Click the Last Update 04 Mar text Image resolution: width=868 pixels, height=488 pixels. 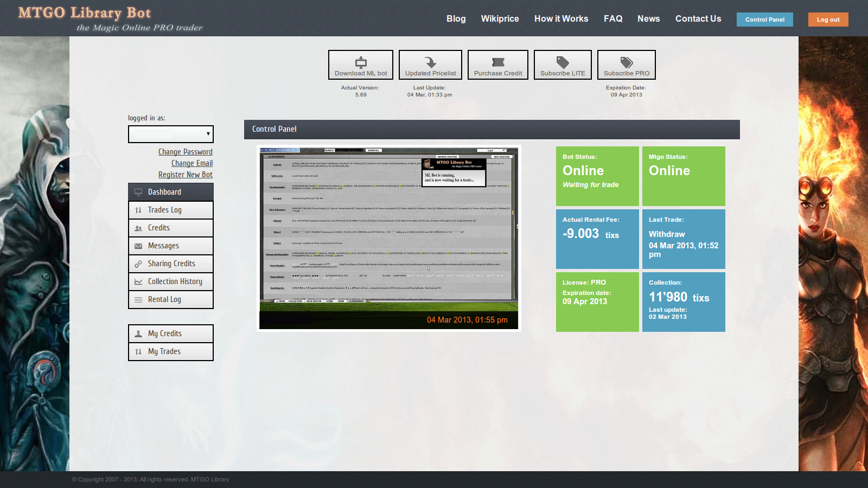(430, 91)
